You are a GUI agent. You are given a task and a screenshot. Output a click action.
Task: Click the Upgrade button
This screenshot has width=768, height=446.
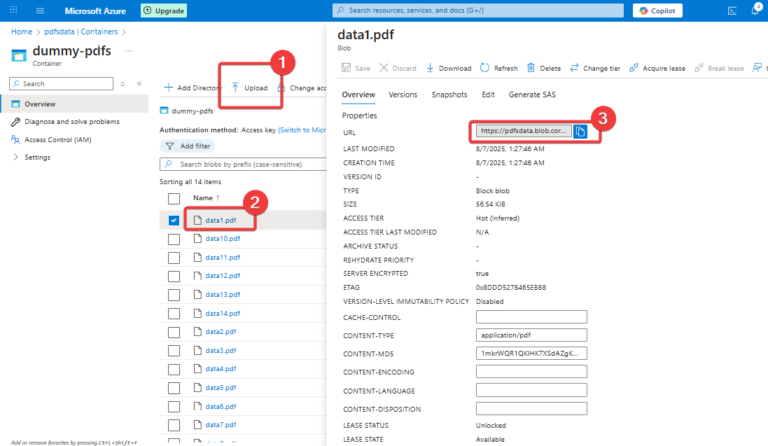pyautogui.click(x=164, y=10)
